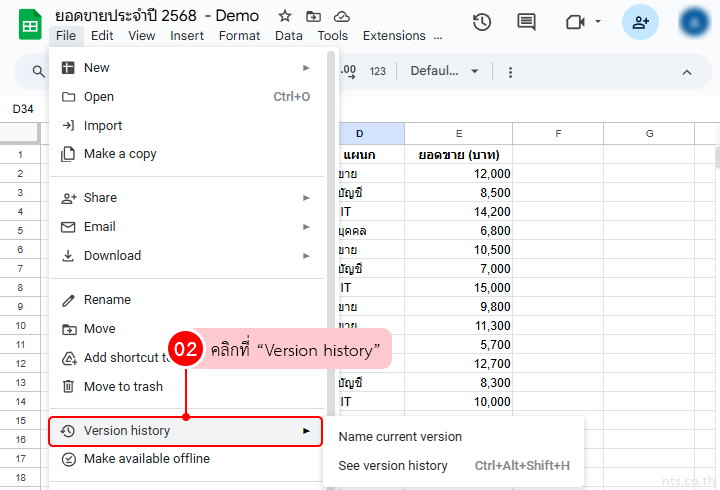Screen dimensions: 720x490
Task: Open last edit history clock icon
Action: [x=482, y=22]
